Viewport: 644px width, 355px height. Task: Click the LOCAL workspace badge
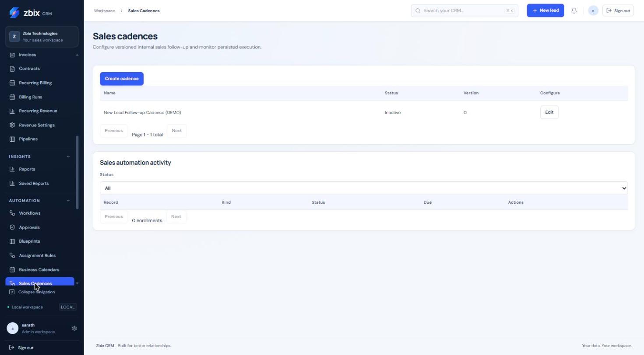68,307
